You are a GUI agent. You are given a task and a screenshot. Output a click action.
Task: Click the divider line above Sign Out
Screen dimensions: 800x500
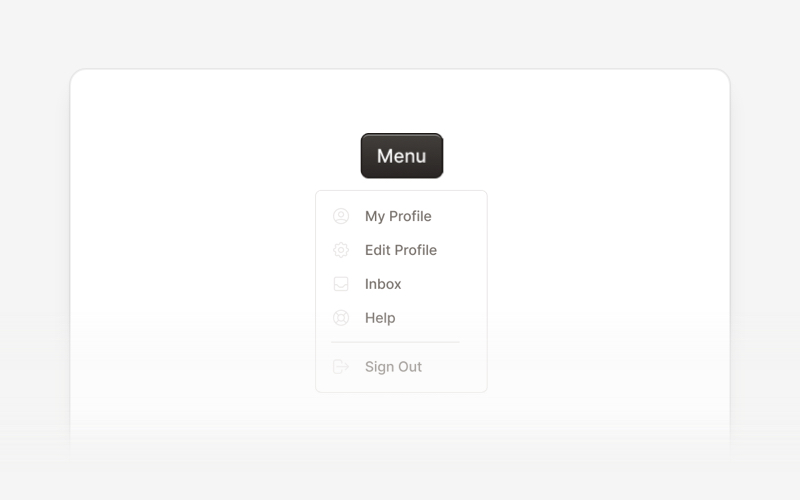point(395,342)
